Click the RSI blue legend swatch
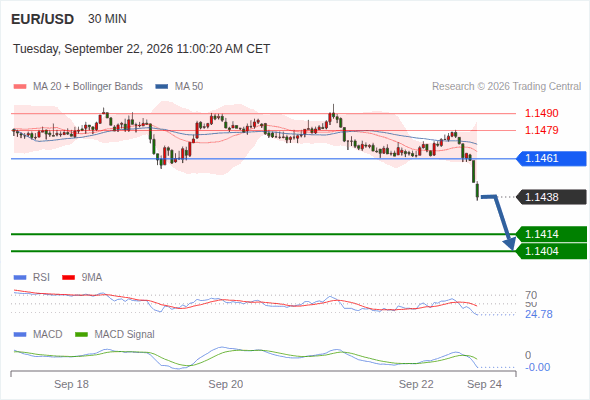 20,278
